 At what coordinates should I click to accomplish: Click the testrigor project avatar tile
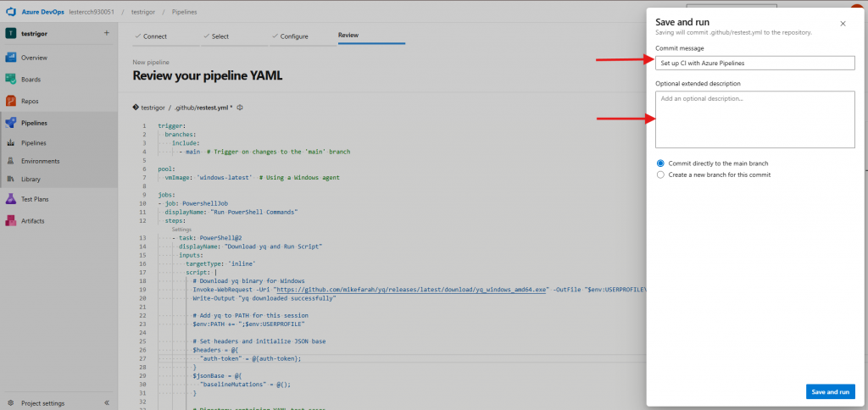(x=10, y=33)
